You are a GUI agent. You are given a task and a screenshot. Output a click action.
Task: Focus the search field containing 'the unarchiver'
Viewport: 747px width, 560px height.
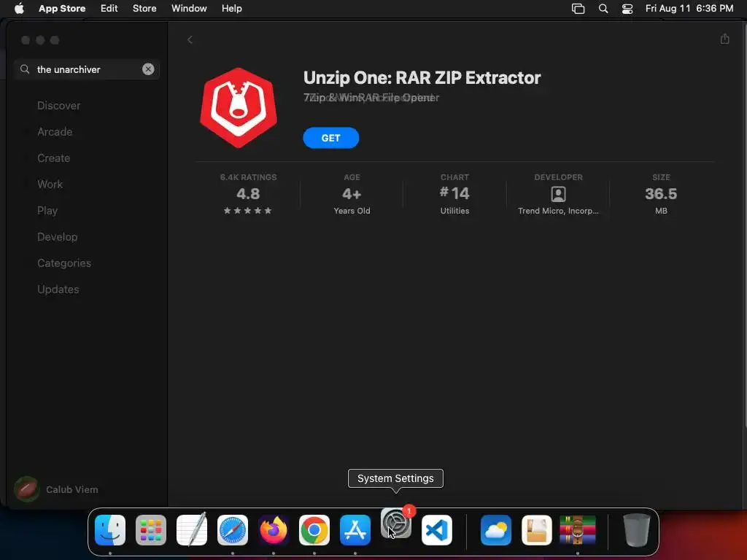(x=87, y=69)
